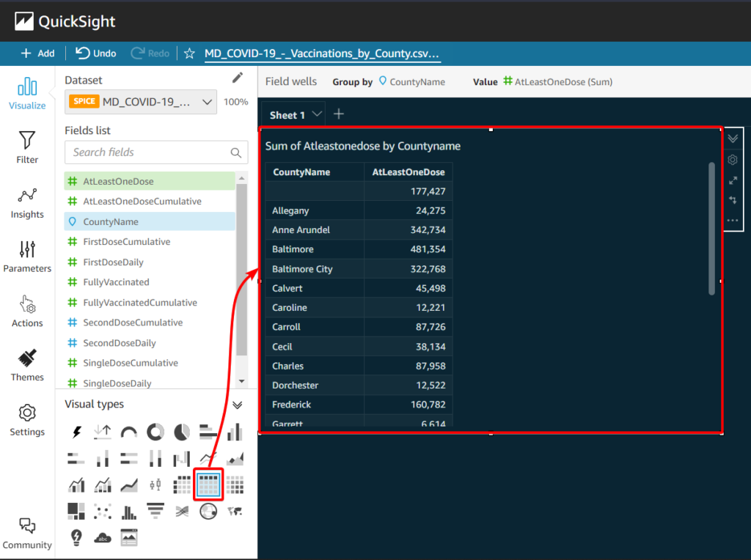The height and width of the screenshot is (560, 751).
Task: Collapse the Visual types section chevron
Action: tap(236, 404)
